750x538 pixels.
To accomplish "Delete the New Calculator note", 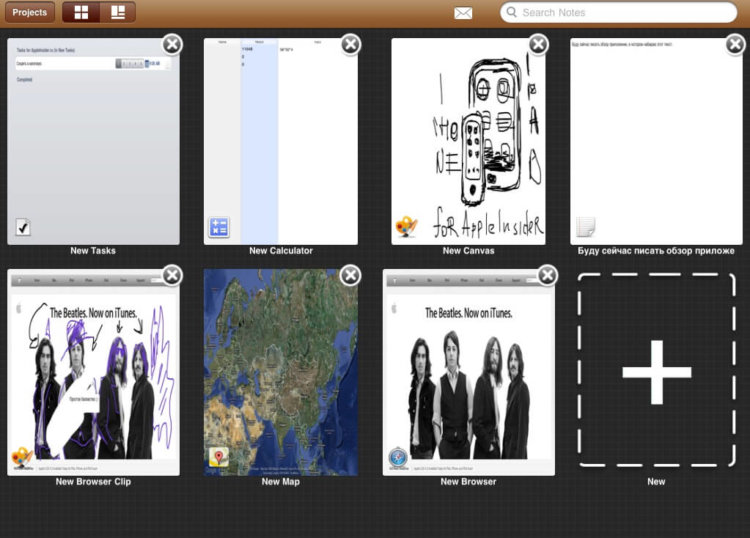I will coord(351,44).
